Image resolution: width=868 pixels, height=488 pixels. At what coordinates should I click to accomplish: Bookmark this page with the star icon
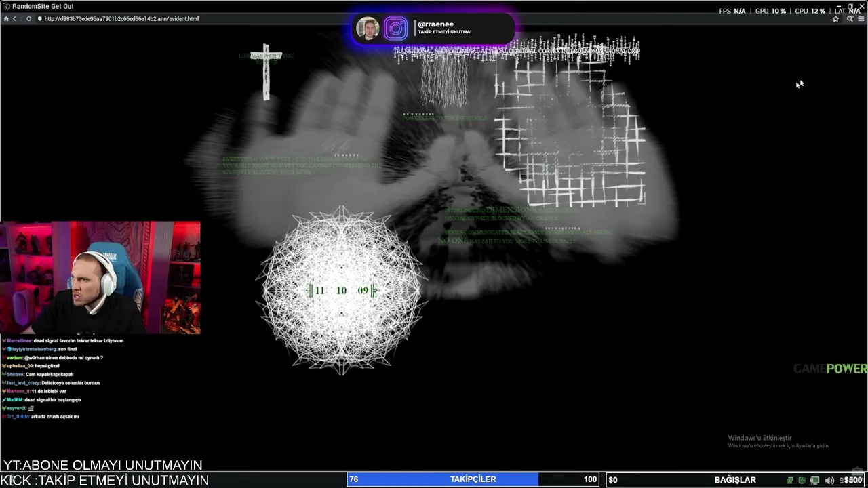[x=836, y=19]
